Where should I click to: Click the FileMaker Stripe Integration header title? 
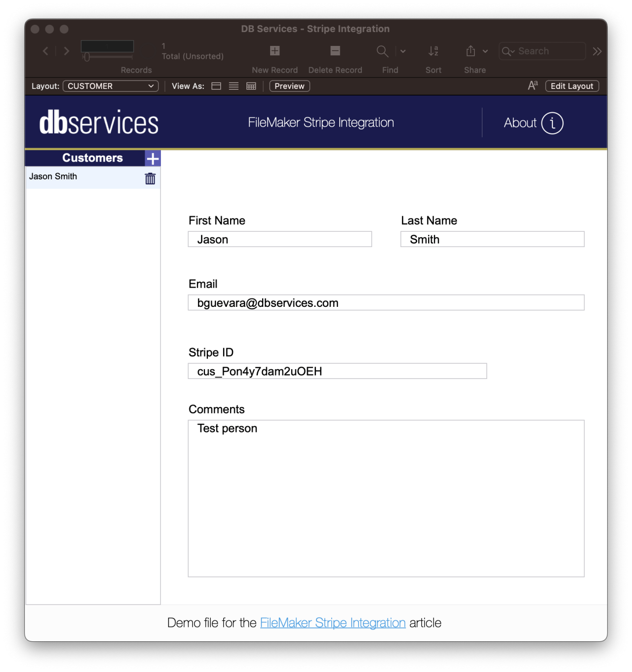321,123
